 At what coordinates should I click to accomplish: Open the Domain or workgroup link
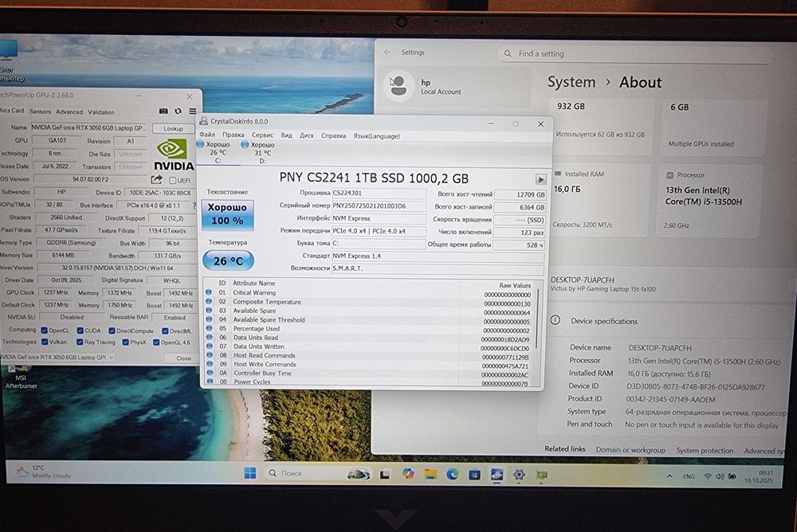tap(630, 450)
